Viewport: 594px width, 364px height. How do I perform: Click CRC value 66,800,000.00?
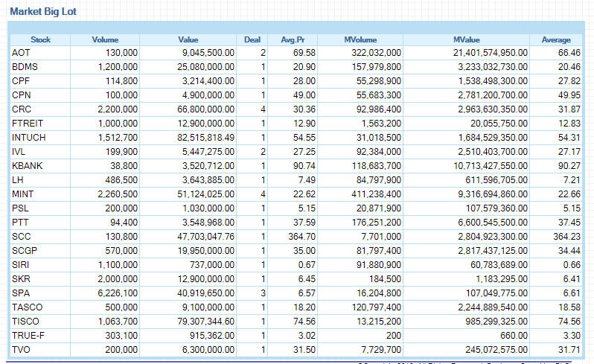[206, 109]
